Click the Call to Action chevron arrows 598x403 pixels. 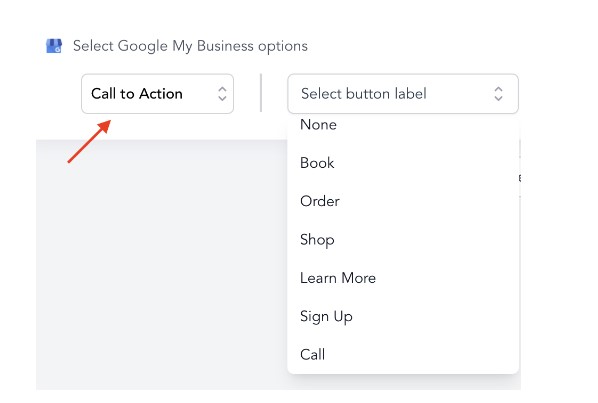(222, 94)
